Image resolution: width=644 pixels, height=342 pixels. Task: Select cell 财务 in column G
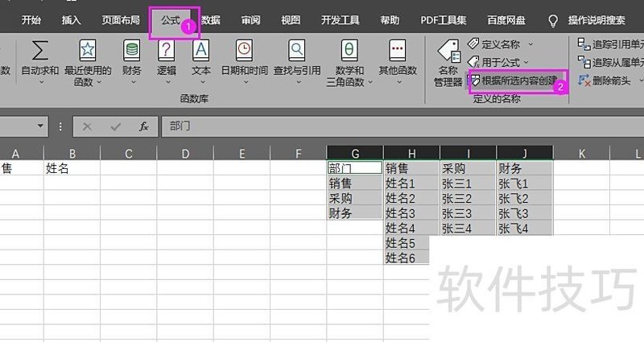[355, 213]
